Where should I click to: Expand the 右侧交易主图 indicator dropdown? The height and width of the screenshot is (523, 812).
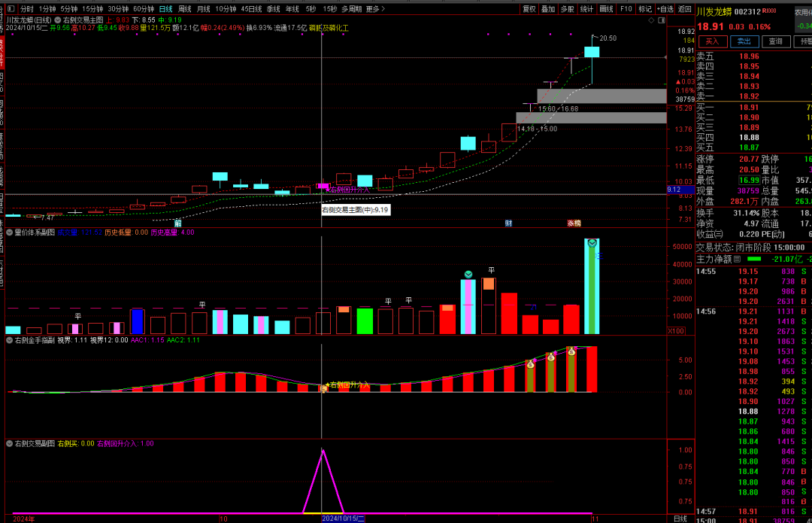58,20
